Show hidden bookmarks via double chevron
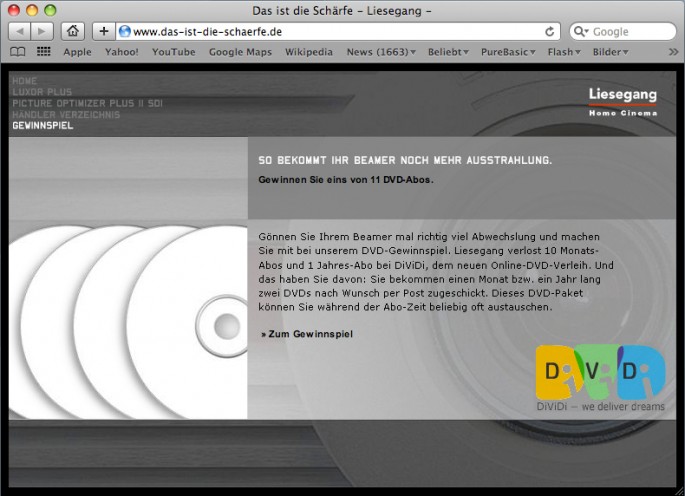Screen dimensions: 685x496 tap(673, 52)
